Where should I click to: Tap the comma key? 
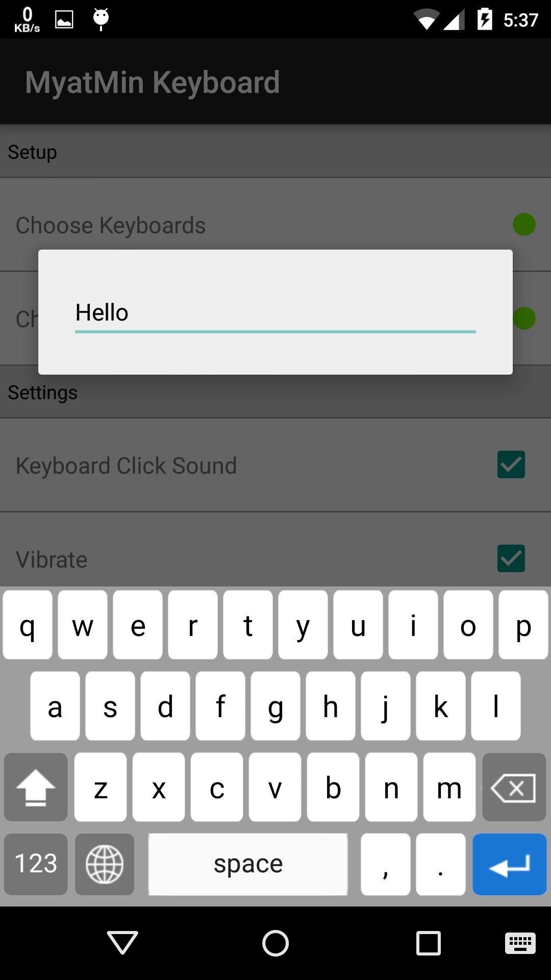pos(386,864)
